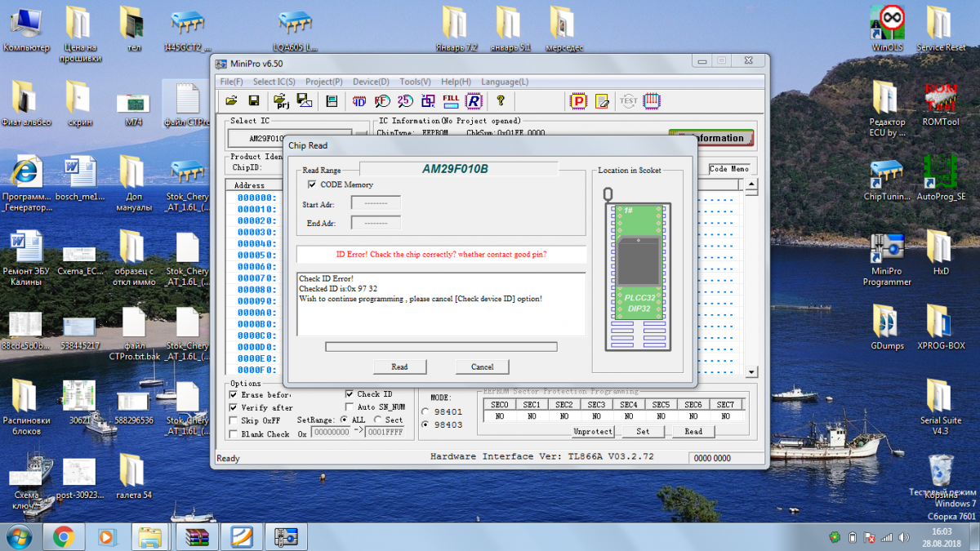Select the LQA605 chip desktop icon

[x=295, y=30]
